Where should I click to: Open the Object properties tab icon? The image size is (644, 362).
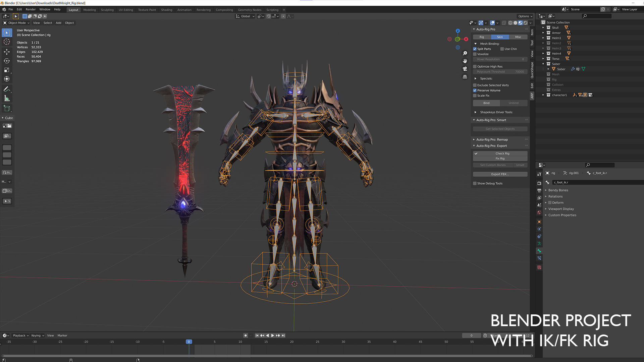[539, 222]
